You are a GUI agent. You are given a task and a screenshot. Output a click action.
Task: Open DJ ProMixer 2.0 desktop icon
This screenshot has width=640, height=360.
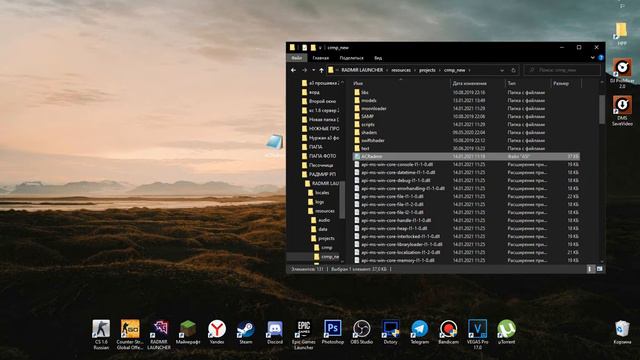coord(622,73)
